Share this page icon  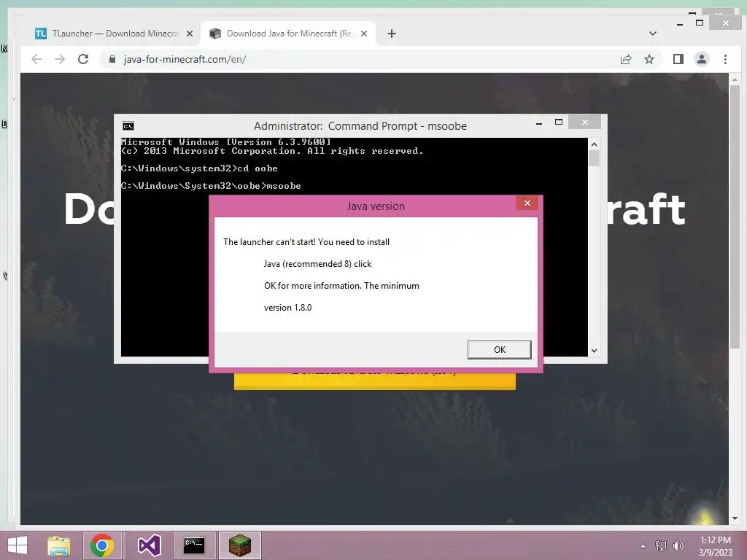pos(626,59)
